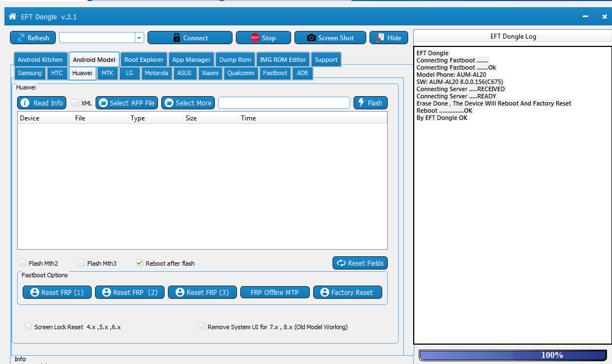Viewport: 612px width, 364px height.
Task: Click the FRP Offline MTP button
Action: click(x=275, y=292)
